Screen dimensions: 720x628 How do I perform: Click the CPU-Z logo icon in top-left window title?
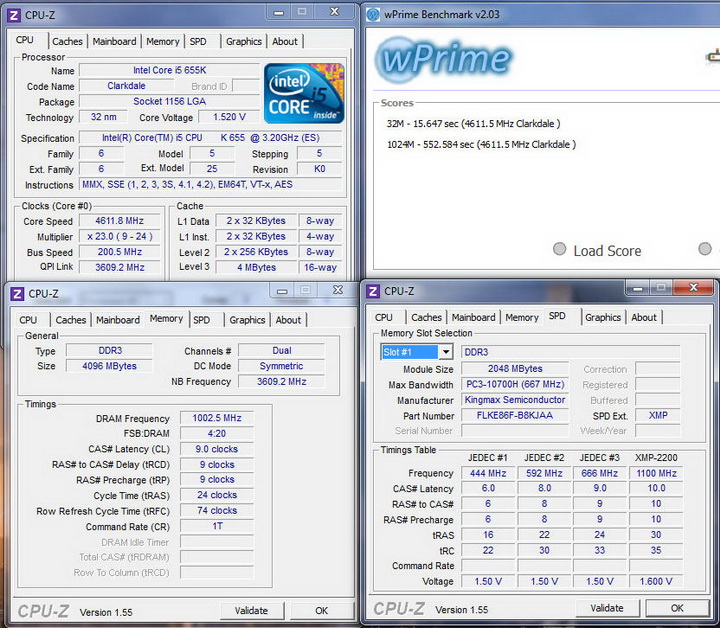coord(14,15)
